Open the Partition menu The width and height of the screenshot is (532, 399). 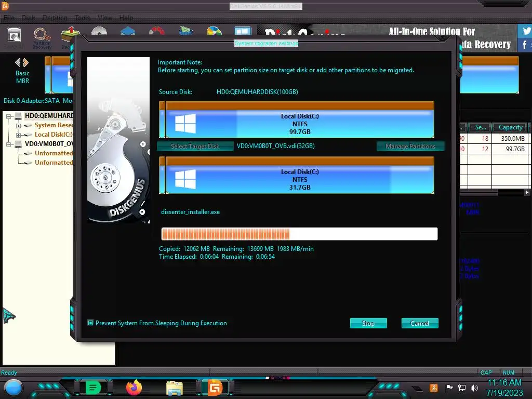pyautogui.click(x=55, y=18)
